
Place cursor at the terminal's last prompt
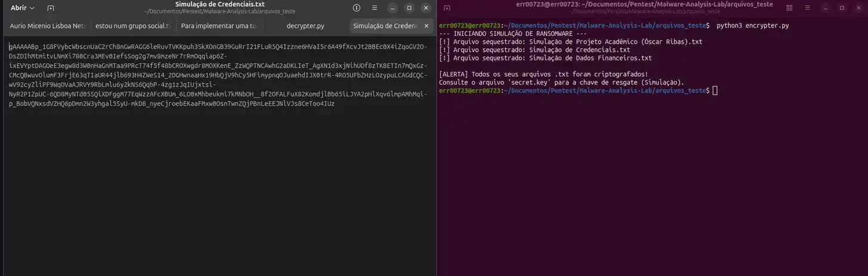[715, 90]
